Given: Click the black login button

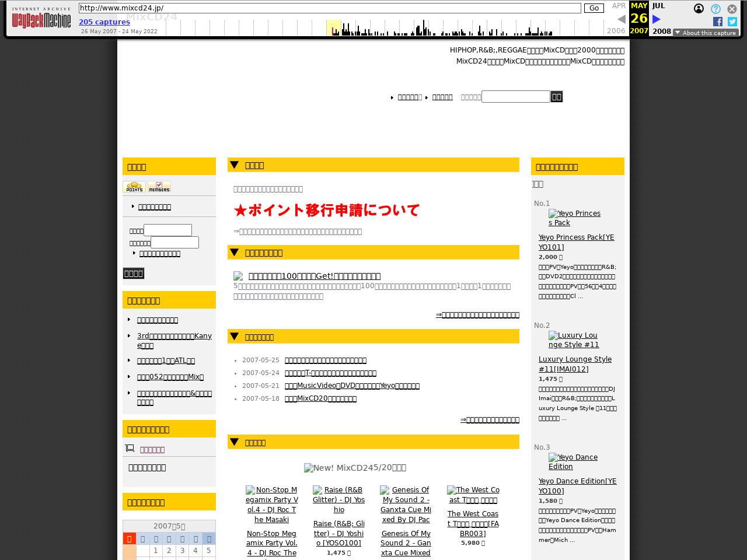Looking at the screenshot, I should point(133,274).
